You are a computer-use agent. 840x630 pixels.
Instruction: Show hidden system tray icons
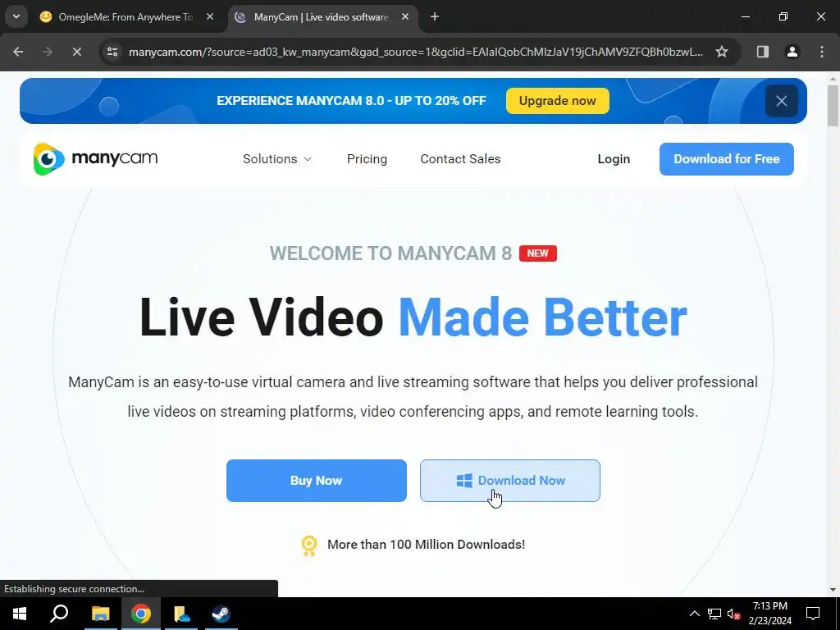pos(694,614)
